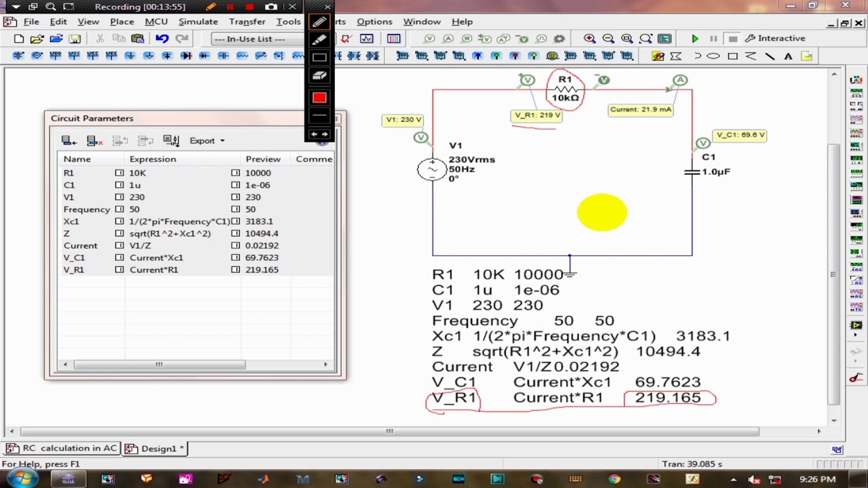Add new parameter in Circuit Parameters
868x488 pixels.
[68, 140]
